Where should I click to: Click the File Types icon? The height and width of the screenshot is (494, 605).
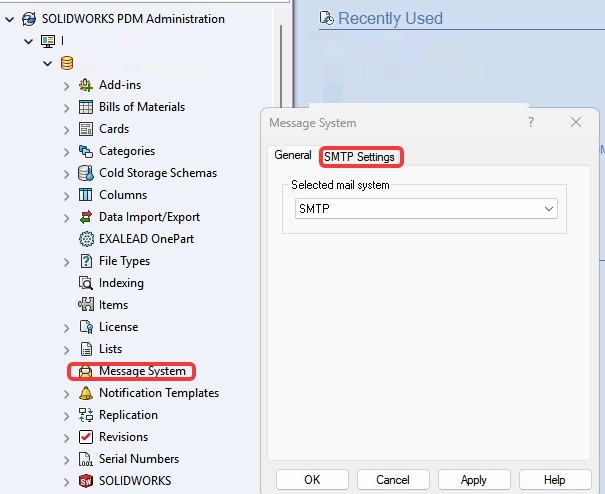point(86,261)
